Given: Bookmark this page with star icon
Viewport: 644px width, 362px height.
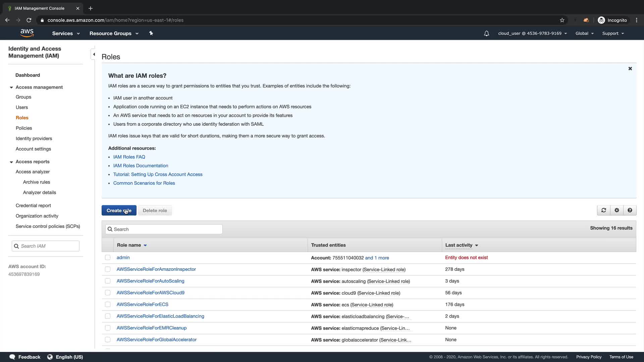Looking at the screenshot, I should (x=562, y=20).
